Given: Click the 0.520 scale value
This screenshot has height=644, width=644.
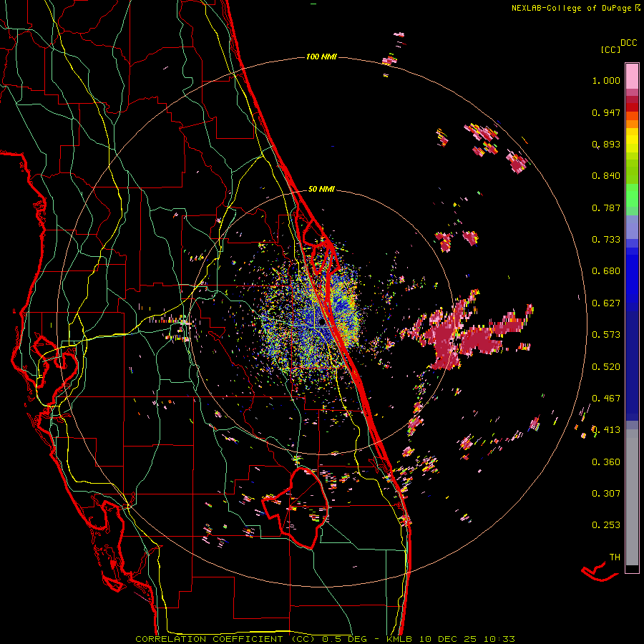Looking at the screenshot, I should 606,367.
